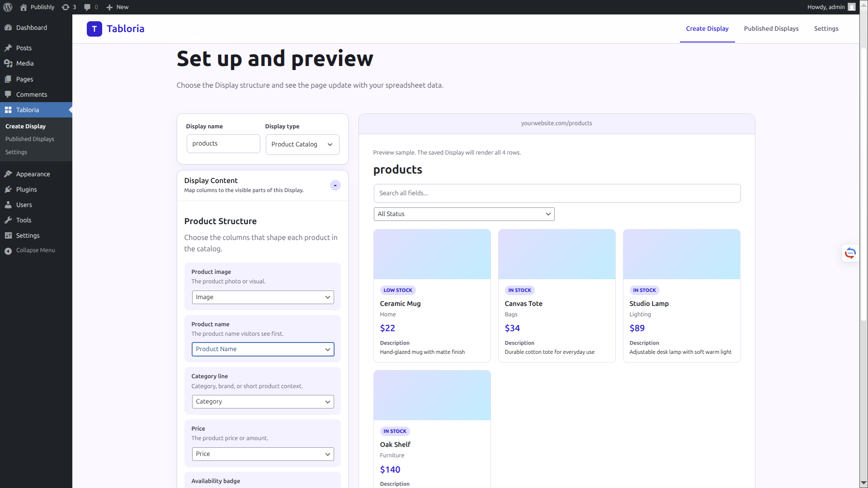Click the $22 price text
The width and height of the screenshot is (868, 488).
pyautogui.click(x=387, y=328)
